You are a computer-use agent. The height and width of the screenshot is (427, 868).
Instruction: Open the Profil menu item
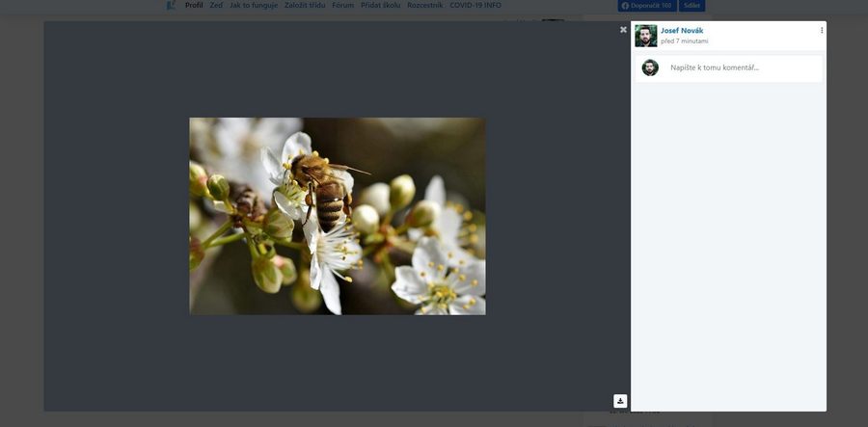(194, 6)
